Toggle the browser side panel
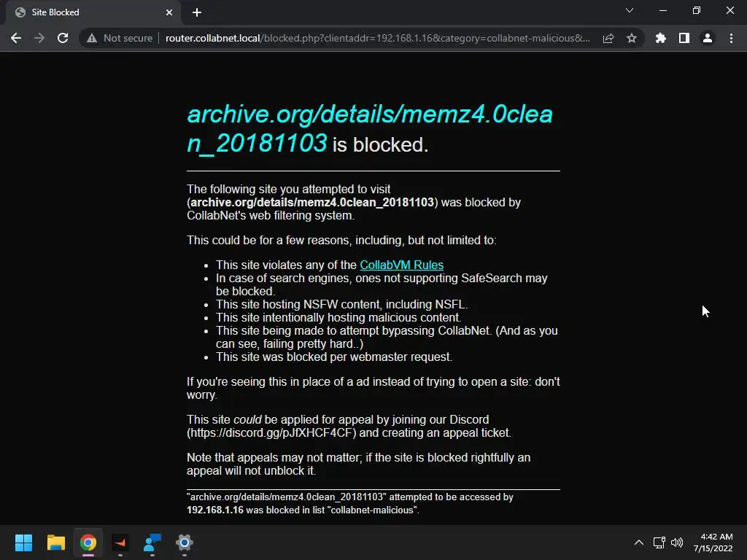This screenshot has height=560, width=747. (684, 38)
